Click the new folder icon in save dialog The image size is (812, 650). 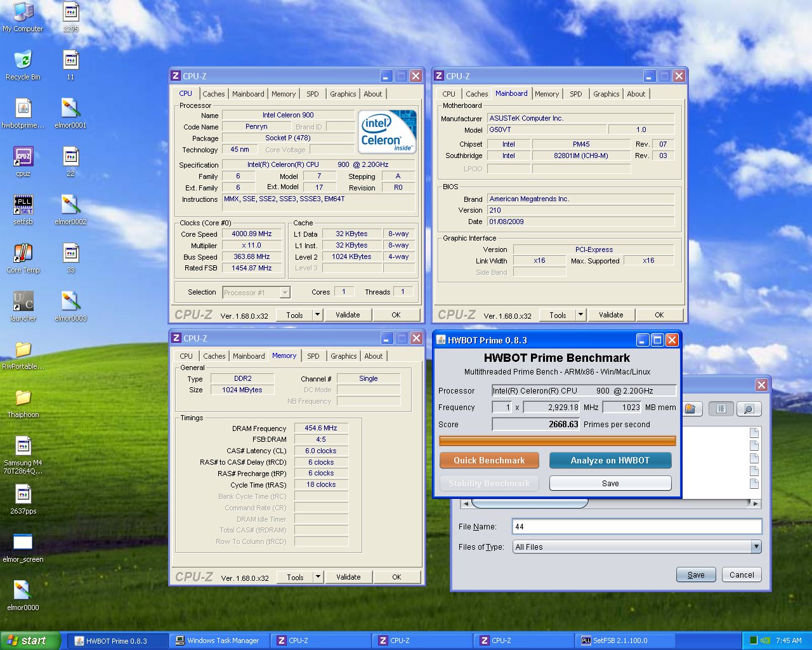coord(690,409)
